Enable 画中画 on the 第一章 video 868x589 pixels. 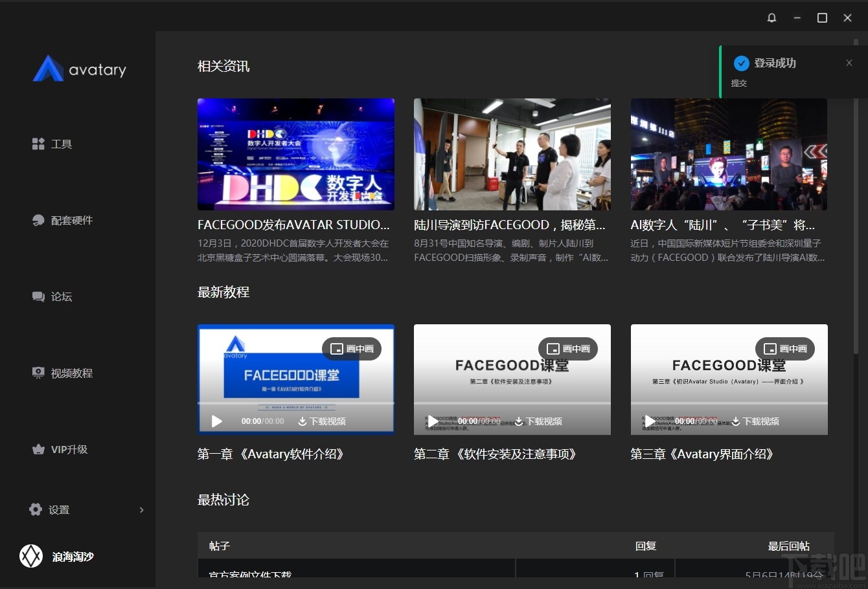tap(352, 349)
